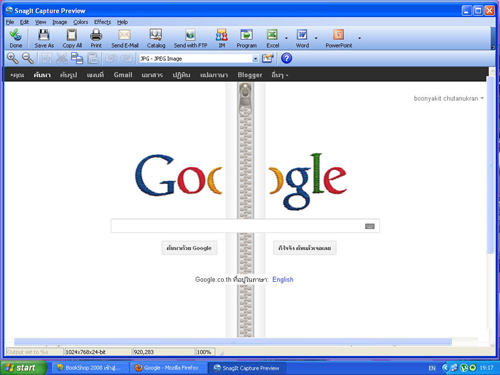The height and width of the screenshot is (375, 500).
Task: Click the Undo arrow icon
Action: [x=111, y=59]
